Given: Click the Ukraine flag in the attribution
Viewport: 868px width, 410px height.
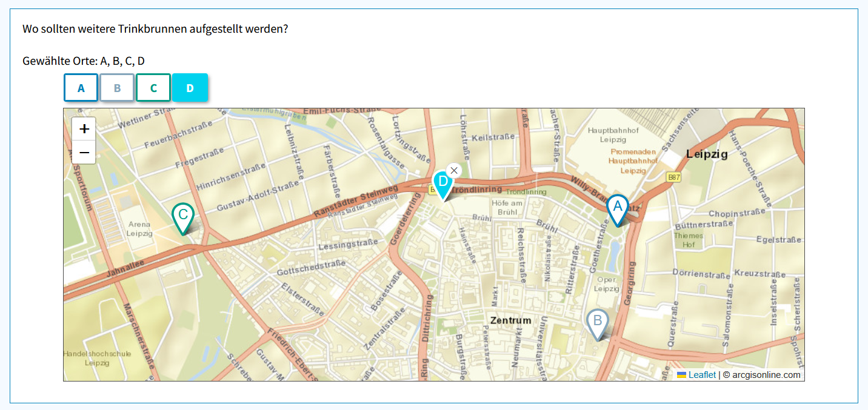Looking at the screenshot, I should click(x=682, y=375).
